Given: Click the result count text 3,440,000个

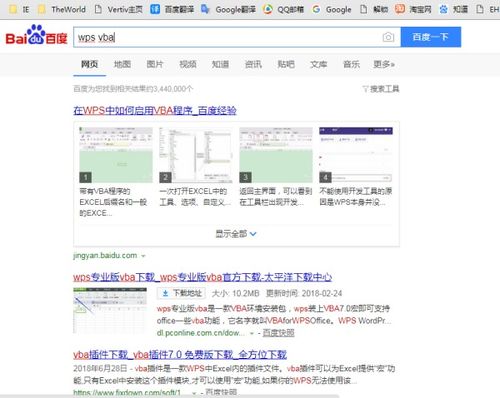Looking at the screenshot, I should pos(133,89).
